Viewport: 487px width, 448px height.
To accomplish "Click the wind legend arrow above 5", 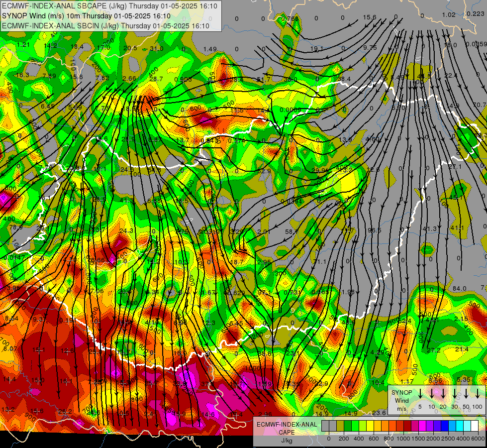I will [420, 394].
